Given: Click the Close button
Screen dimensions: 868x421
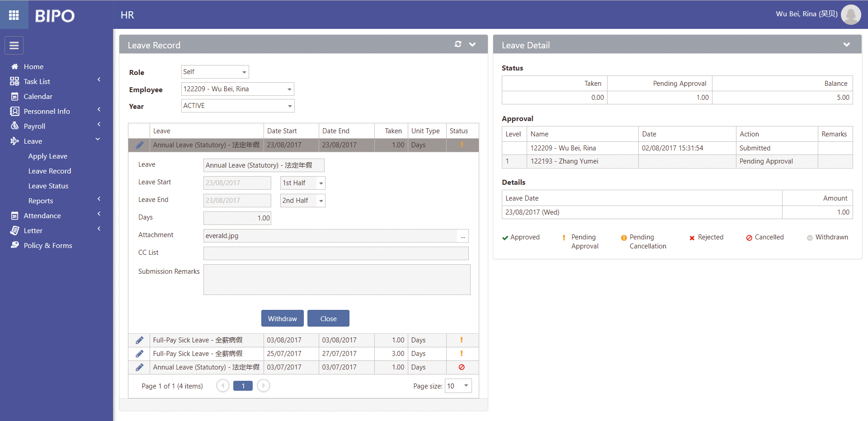Looking at the screenshot, I should [328, 318].
